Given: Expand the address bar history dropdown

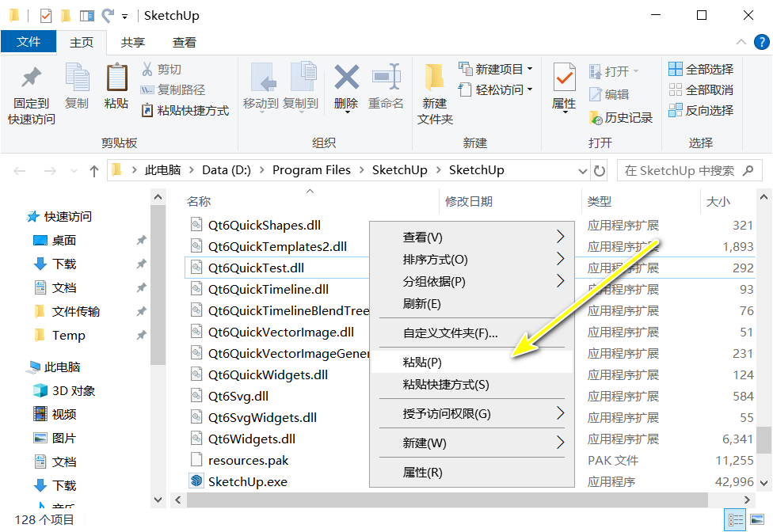Looking at the screenshot, I should tap(583, 171).
